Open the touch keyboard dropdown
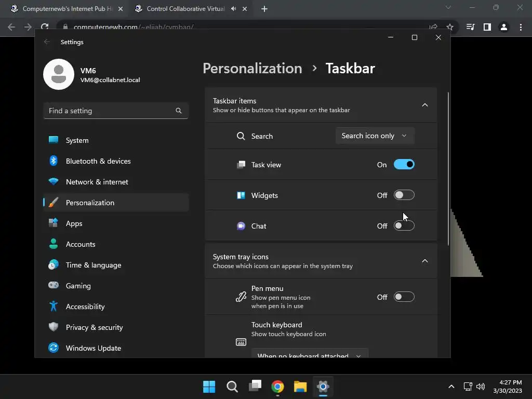This screenshot has width=532, height=399. pyautogui.click(x=310, y=353)
